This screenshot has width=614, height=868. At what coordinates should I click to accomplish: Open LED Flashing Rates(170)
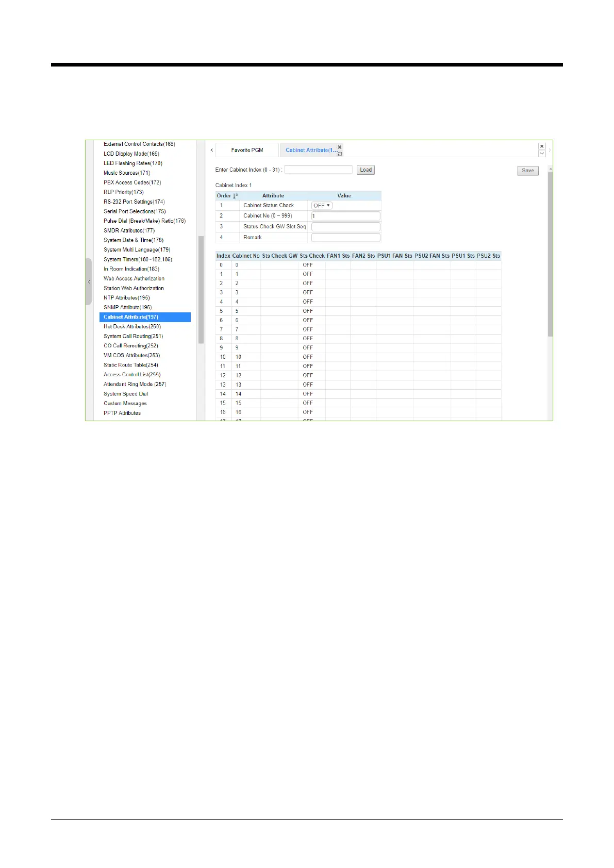[133, 163]
